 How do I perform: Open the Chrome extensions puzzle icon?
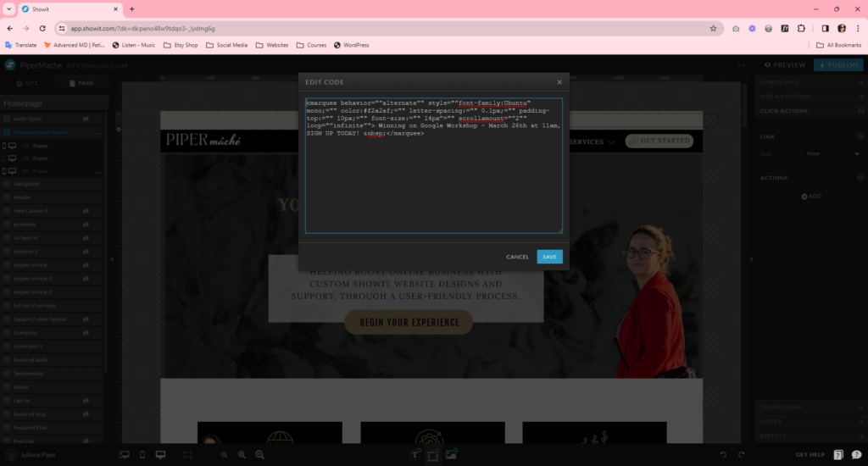801,29
